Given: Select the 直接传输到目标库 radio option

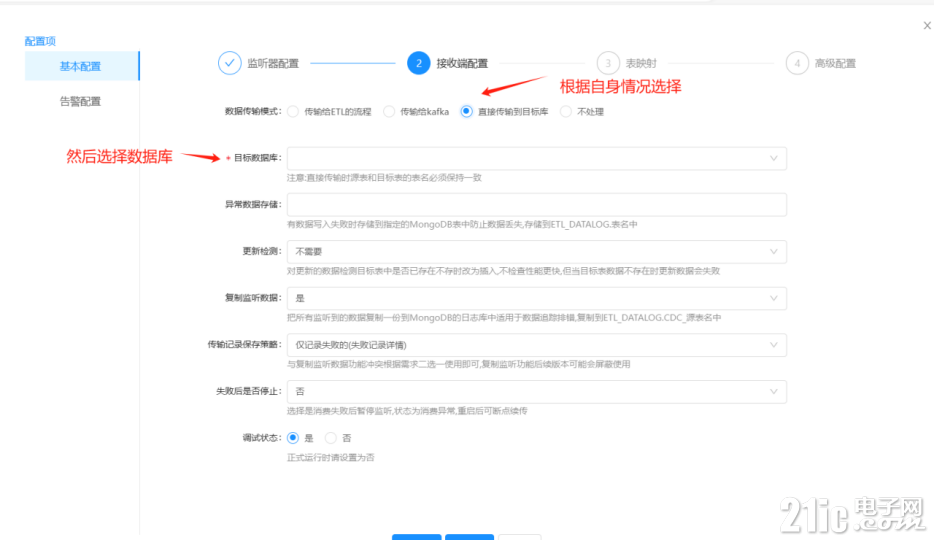Looking at the screenshot, I should [466, 111].
